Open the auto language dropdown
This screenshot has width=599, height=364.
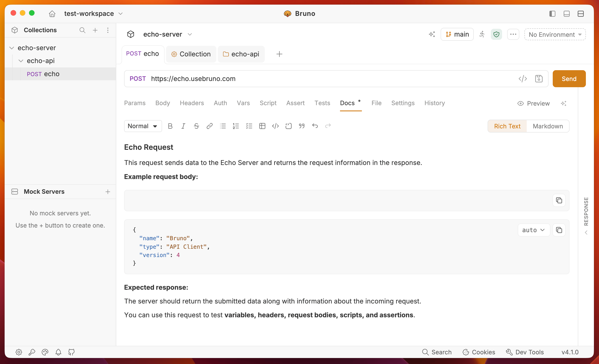[x=534, y=230]
